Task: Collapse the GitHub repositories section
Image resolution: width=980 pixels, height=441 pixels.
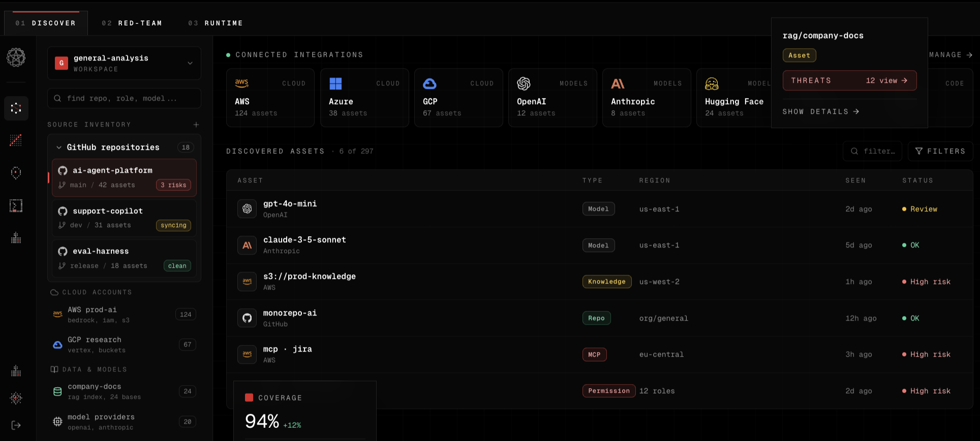Action: (x=59, y=147)
